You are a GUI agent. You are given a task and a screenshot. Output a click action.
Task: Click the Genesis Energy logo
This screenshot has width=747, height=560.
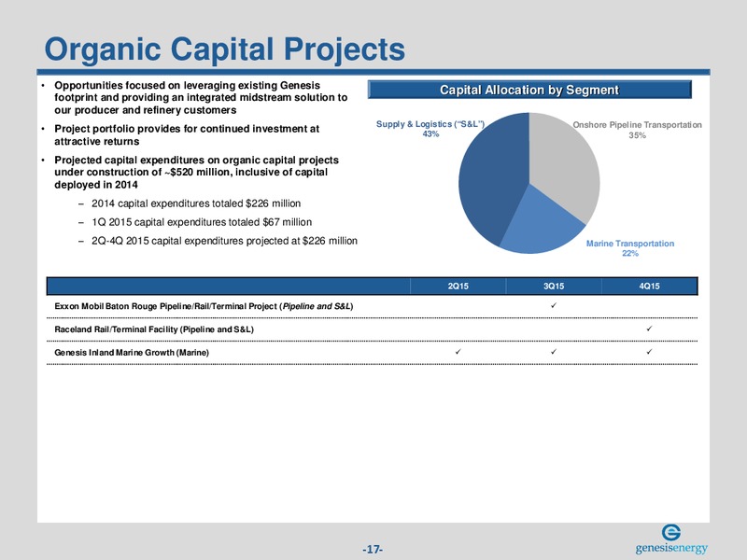coord(671,539)
